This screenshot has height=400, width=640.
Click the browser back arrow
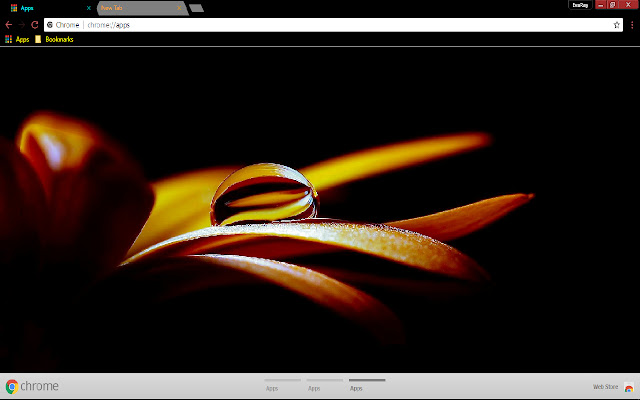coord(9,24)
